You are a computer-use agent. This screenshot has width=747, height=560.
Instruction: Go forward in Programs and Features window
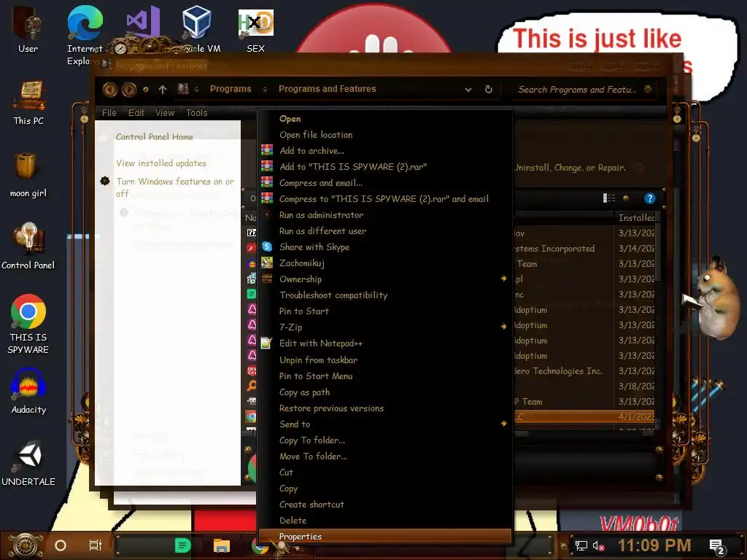pos(128,89)
